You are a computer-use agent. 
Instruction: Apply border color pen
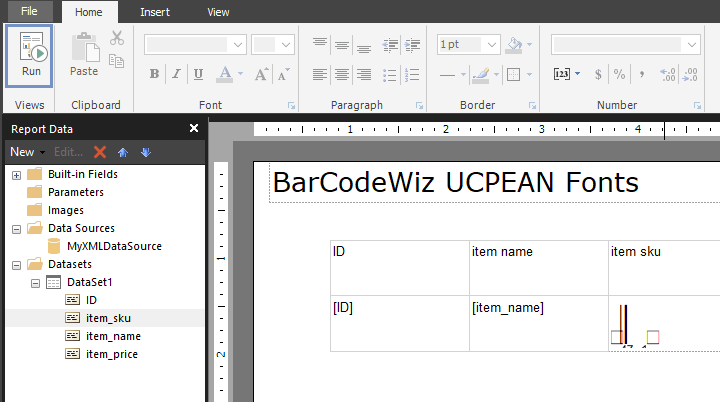pyautogui.click(x=481, y=74)
